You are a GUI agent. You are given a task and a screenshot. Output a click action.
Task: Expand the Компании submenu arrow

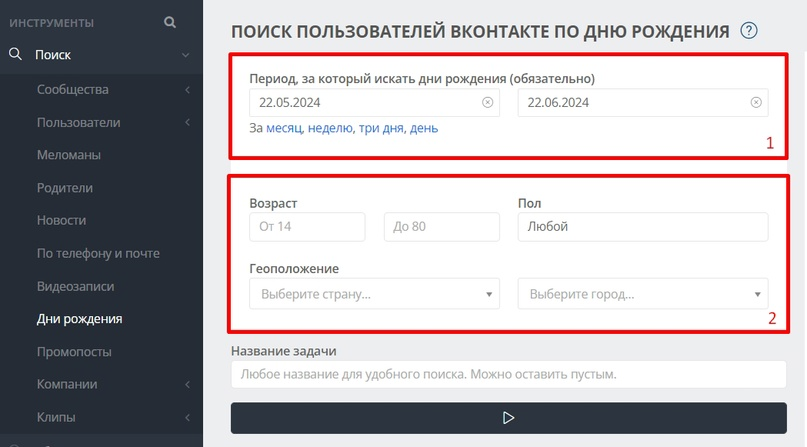pos(187,384)
